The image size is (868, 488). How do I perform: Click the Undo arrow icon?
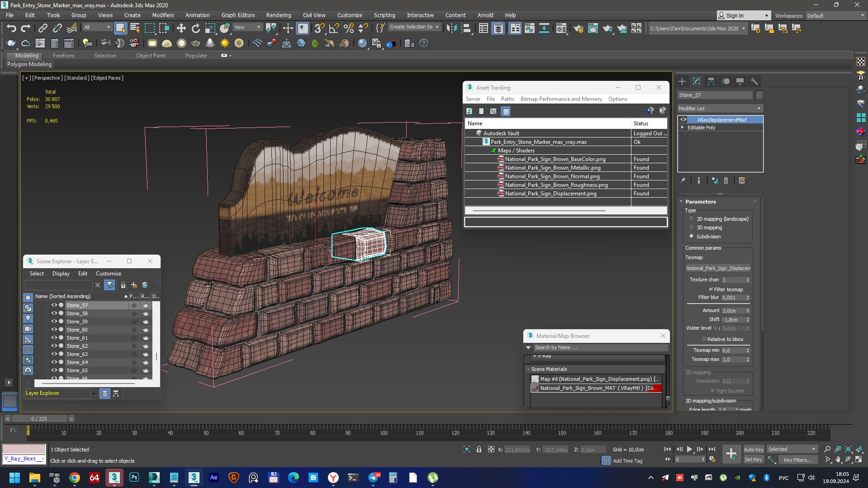click(11, 28)
